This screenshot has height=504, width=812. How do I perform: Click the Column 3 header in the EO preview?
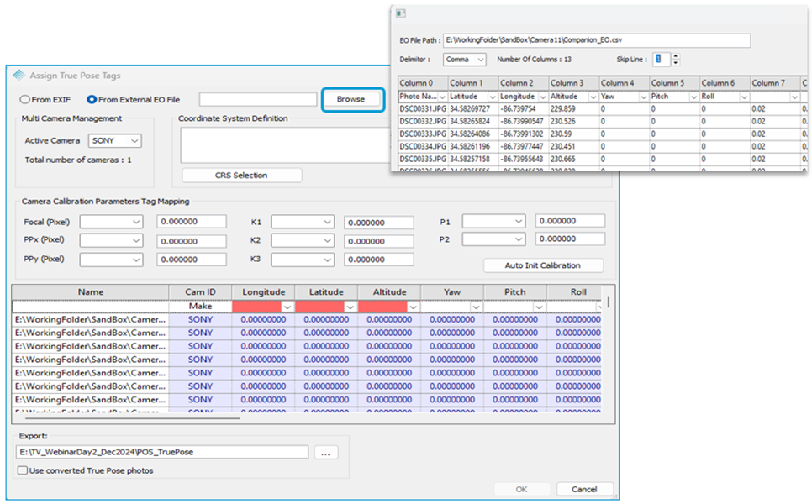coord(574,83)
